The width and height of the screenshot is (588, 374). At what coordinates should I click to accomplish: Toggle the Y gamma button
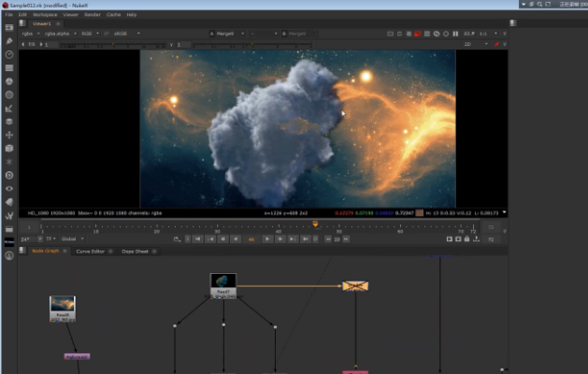(171, 45)
